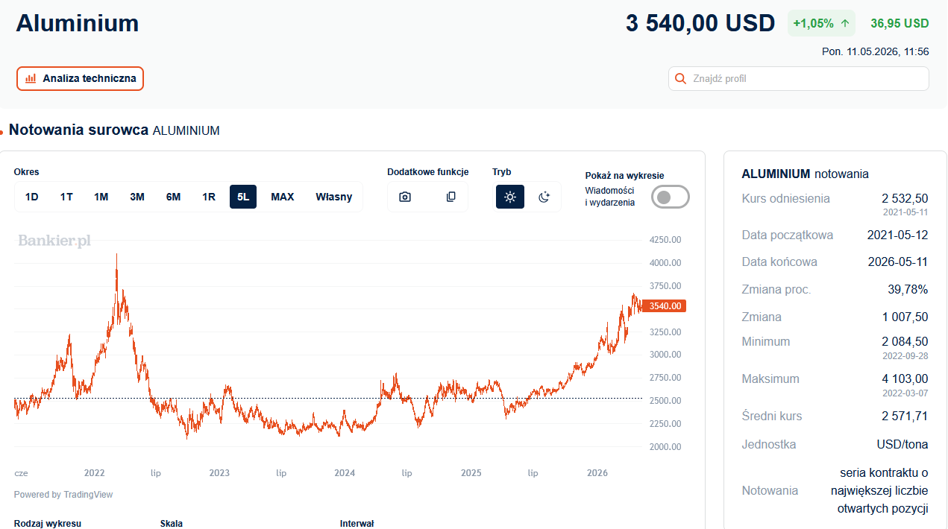
Task: Click the Powered by TradingView link
Action: pyautogui.click(x=63, y=495)
